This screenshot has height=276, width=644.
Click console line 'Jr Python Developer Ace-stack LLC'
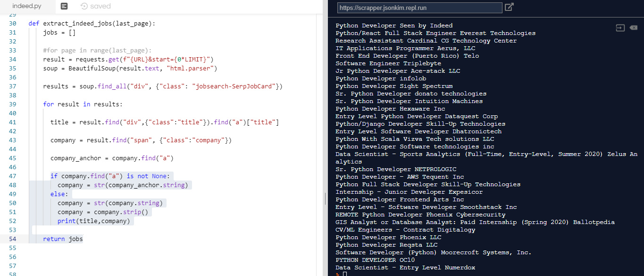click(x=398, y=71)
